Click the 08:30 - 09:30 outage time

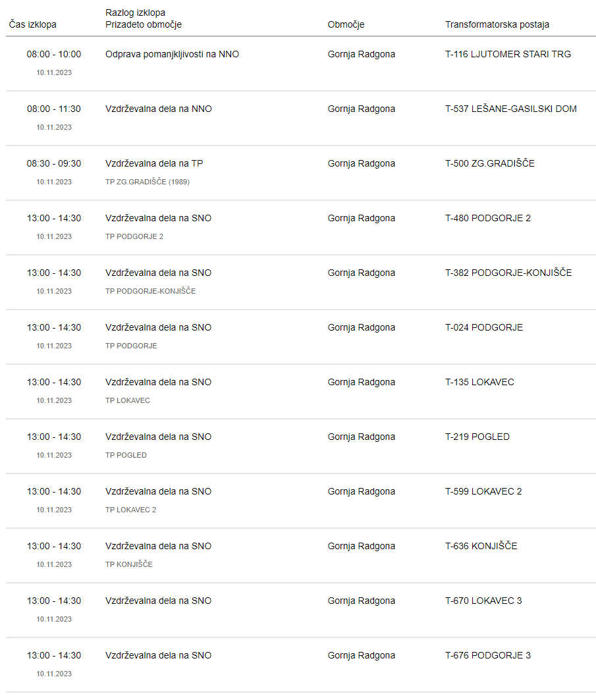pyautogui.click(x=54, y=163)
